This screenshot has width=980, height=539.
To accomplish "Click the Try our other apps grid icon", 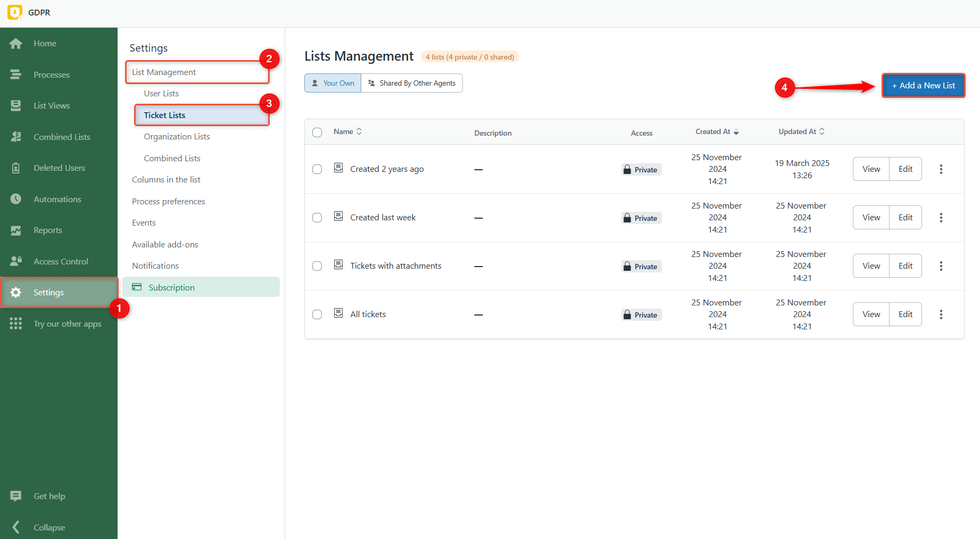I will pos(16,324).
